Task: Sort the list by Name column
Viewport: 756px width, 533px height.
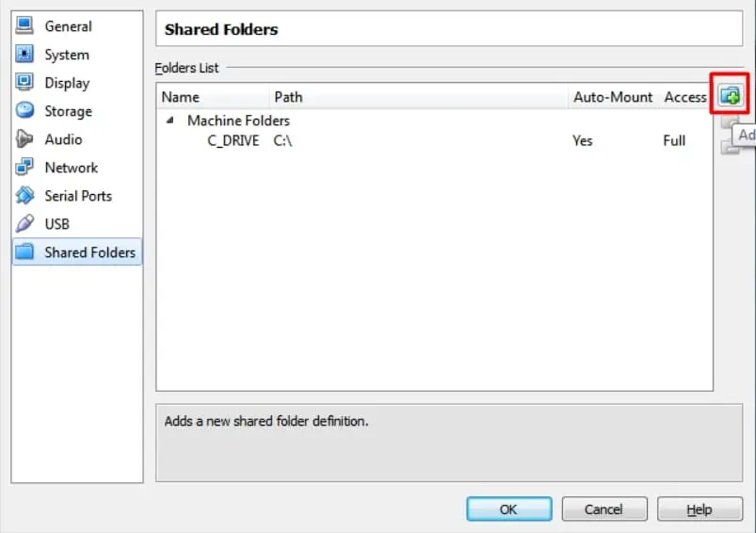Action: click(181, 97)
